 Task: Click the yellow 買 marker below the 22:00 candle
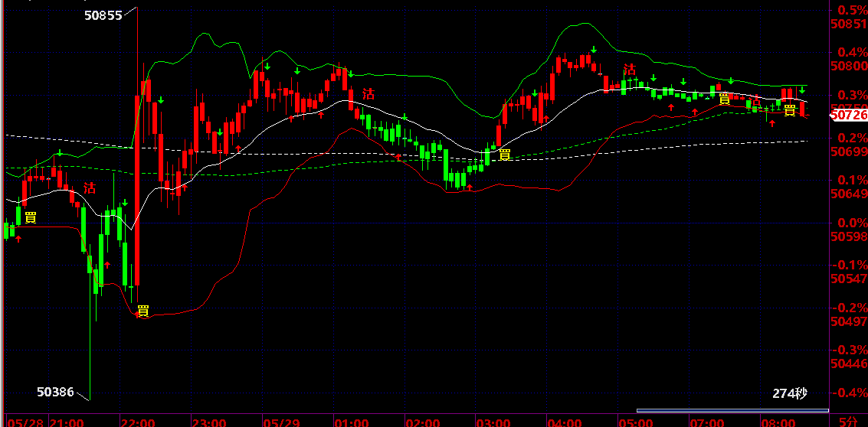click(142, 311)
